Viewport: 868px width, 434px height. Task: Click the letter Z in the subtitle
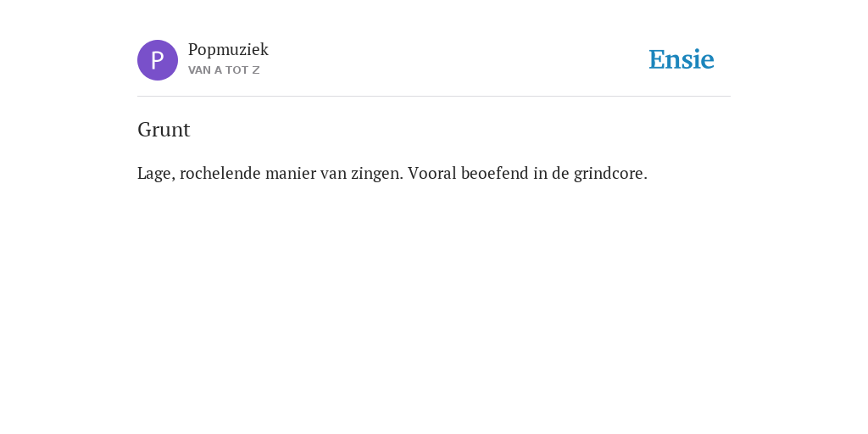256,70
